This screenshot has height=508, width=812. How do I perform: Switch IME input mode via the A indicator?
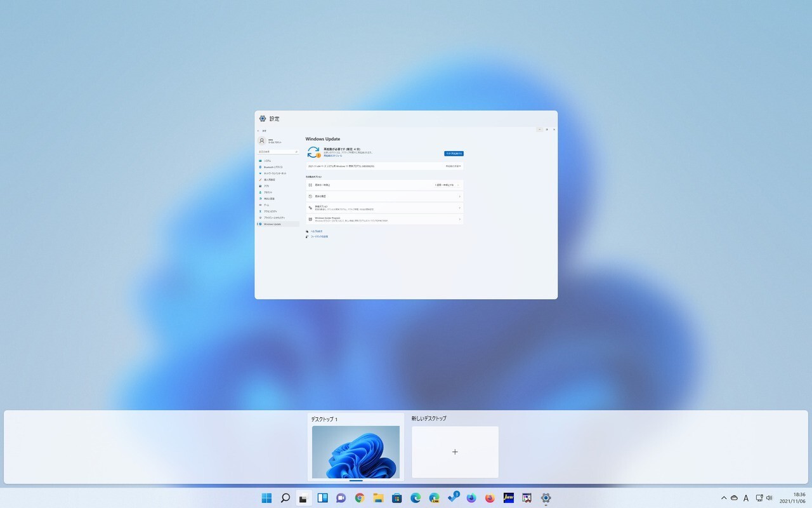(746, 498)
